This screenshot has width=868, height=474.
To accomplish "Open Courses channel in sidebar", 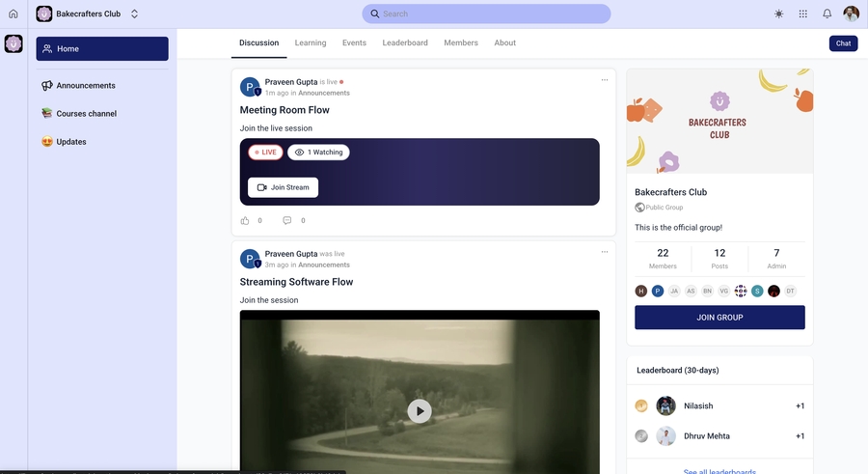I will click(86, 114).
